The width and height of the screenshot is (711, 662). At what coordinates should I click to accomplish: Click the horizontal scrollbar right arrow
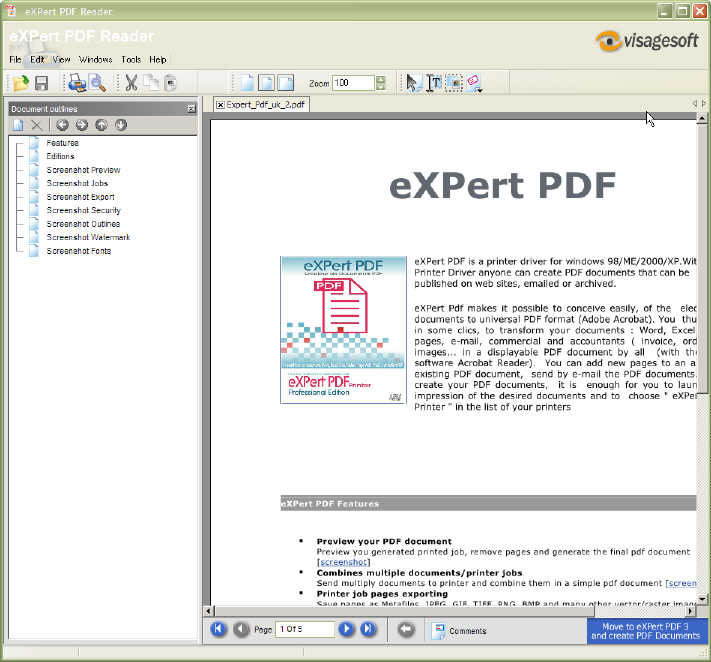point(691,611)
